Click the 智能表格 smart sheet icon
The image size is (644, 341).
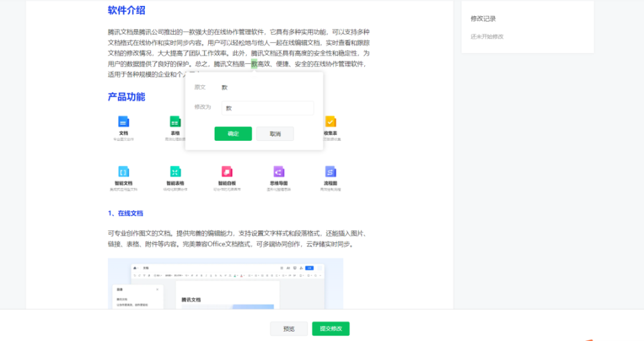(x=175, y=172)
